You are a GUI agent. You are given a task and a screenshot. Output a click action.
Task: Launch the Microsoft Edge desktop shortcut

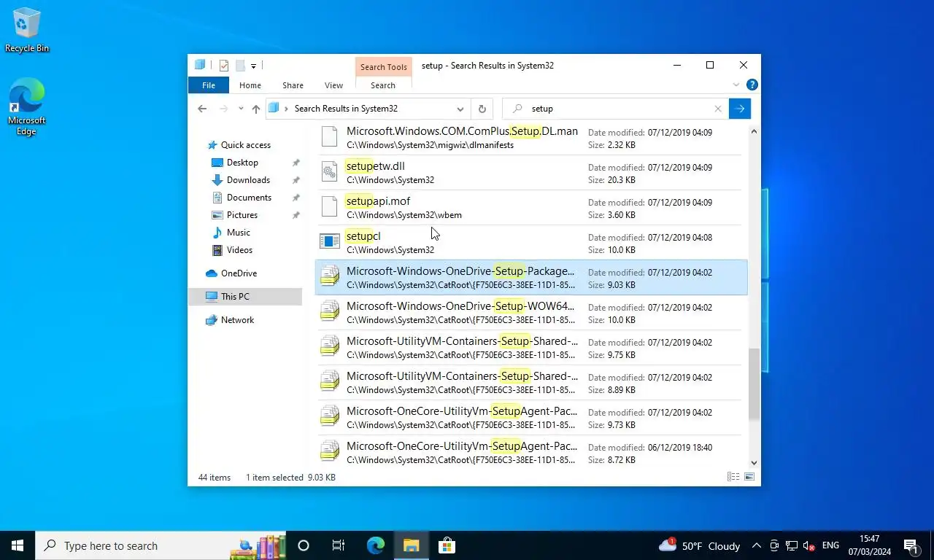(27, 107)
